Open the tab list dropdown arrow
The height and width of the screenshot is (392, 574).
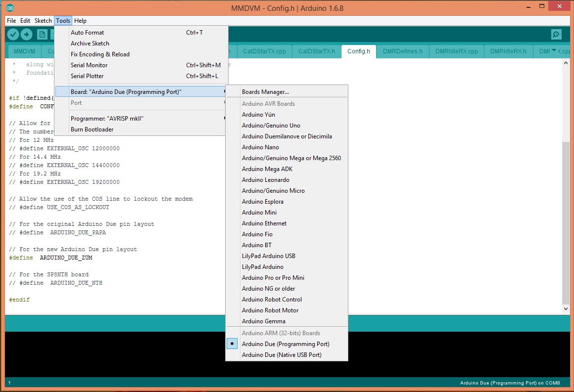pos(554,50)
